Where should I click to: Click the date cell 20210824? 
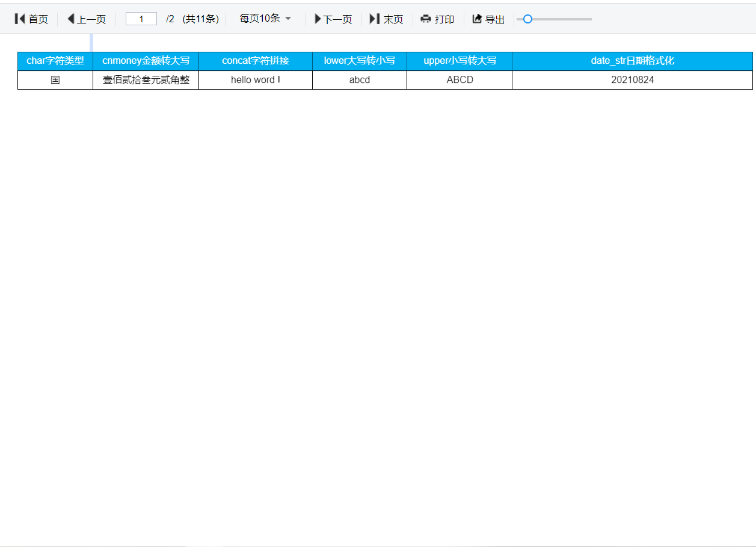click(x=633, y=80)
